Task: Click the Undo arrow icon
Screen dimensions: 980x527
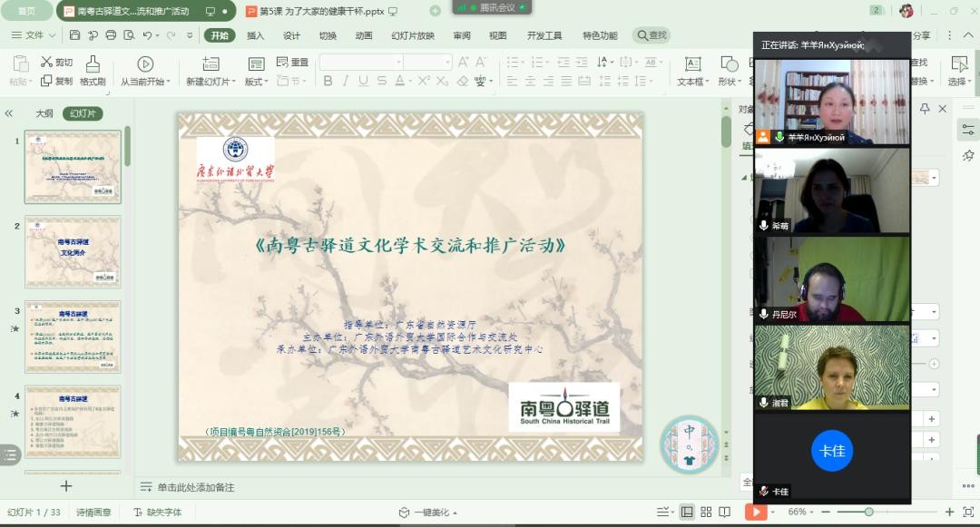Action: tap(147, 35)
